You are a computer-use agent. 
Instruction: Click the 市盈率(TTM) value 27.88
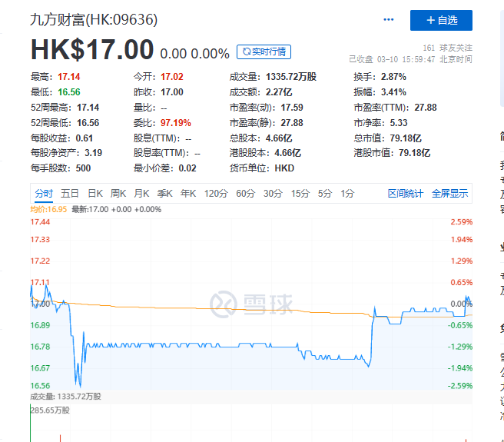tap(426, 108)
